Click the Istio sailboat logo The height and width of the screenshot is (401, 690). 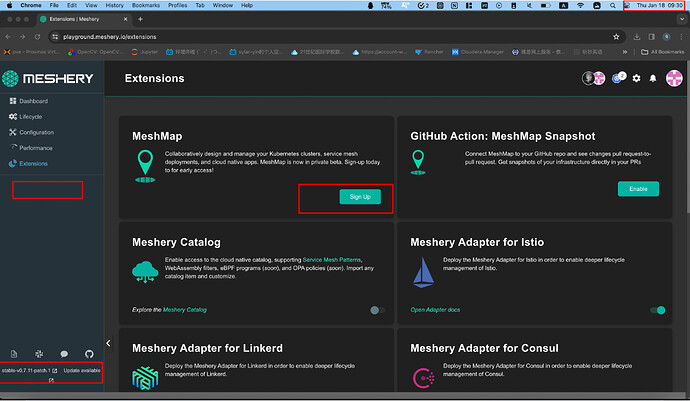click(423, 272)
